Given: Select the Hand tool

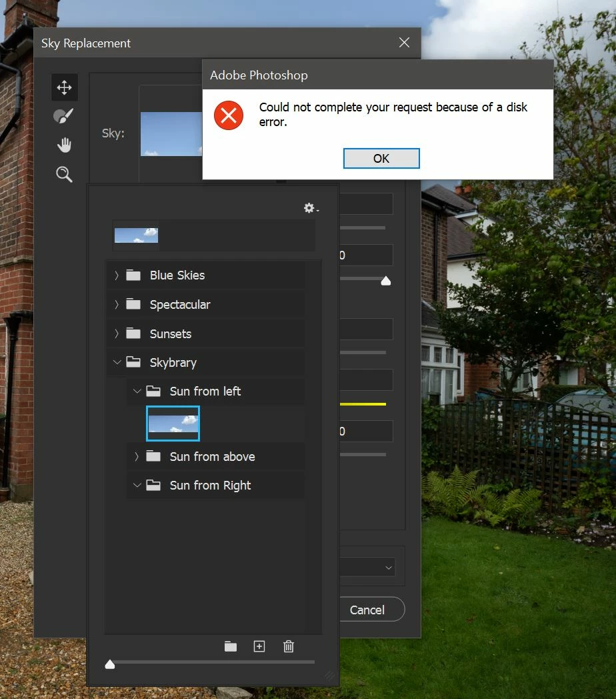Looking at the screenshot, I should tap(64, 145).
